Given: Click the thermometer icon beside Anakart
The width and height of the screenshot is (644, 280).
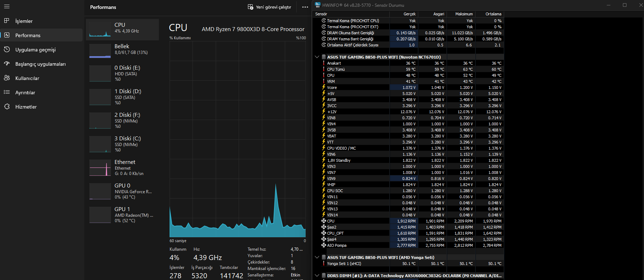Looking at the screenshot, I should click(324, 63).
